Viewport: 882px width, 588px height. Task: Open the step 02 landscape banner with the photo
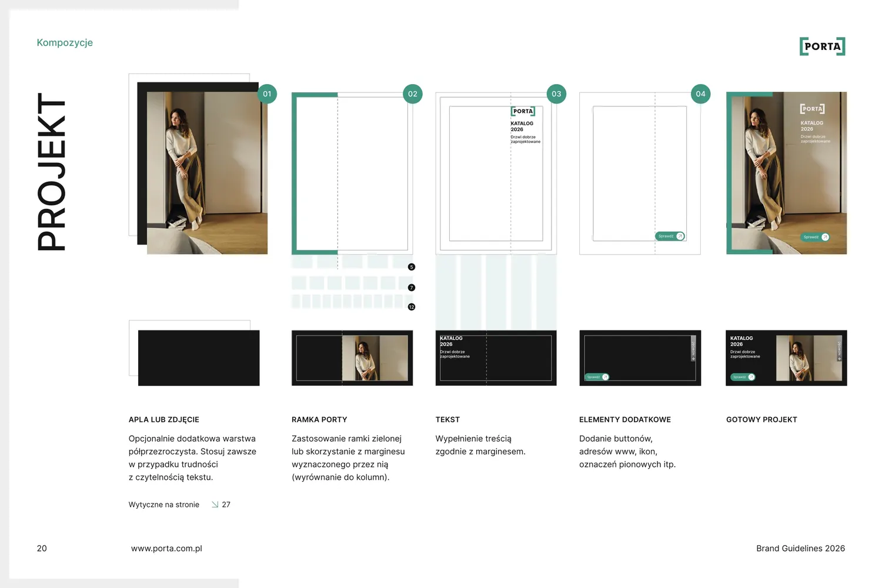[352, 358]
